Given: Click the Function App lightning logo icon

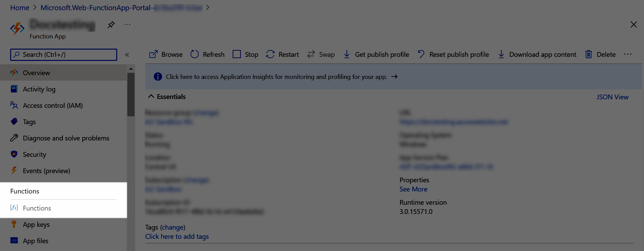Looking at the screenshot, I should click(x=17, y=28).
